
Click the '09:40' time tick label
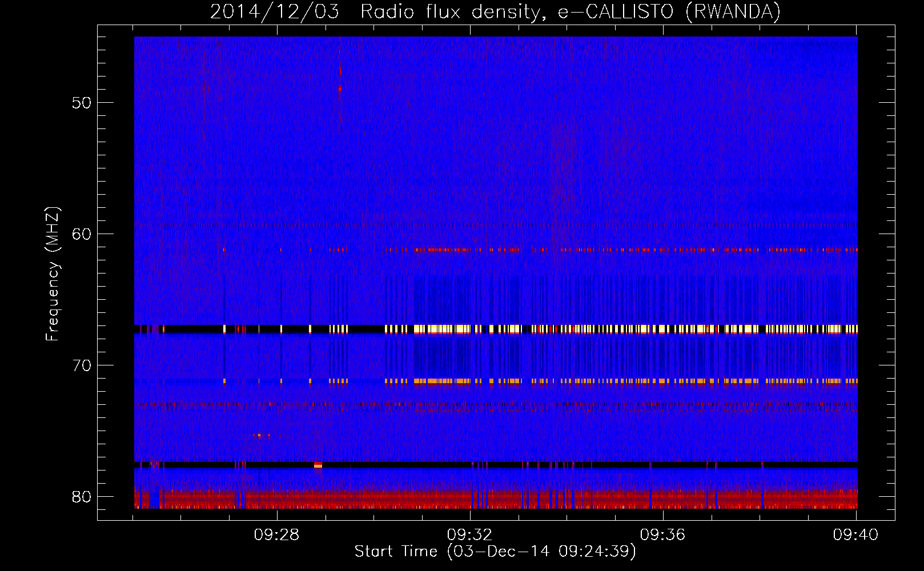pos(855,535)
